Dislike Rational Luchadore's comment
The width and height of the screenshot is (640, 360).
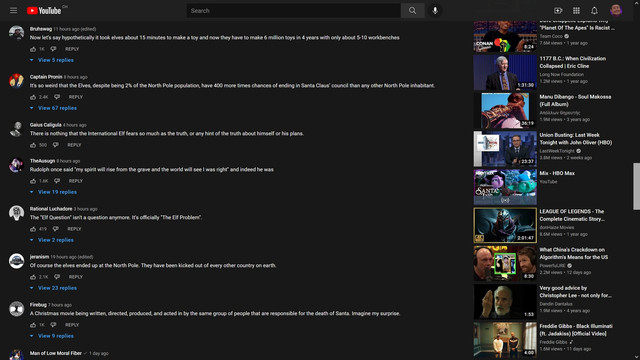[56, 229]
